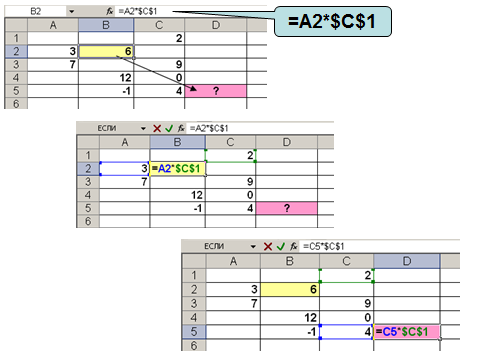
Task: Select column C header in the top screenshot
Action: 159,25
